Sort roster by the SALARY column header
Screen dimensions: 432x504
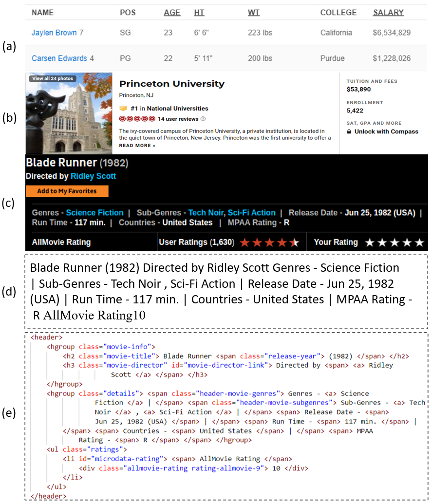coord(388,13)
